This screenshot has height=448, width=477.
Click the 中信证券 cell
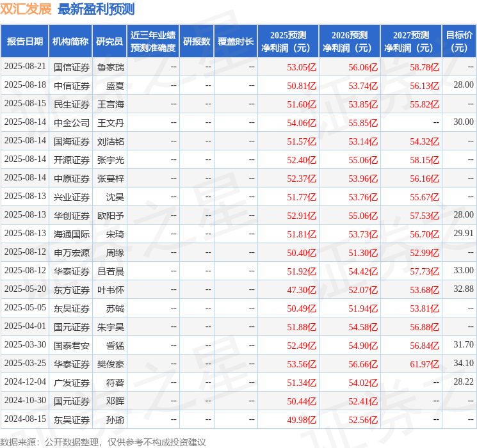[x=72, y=86]
